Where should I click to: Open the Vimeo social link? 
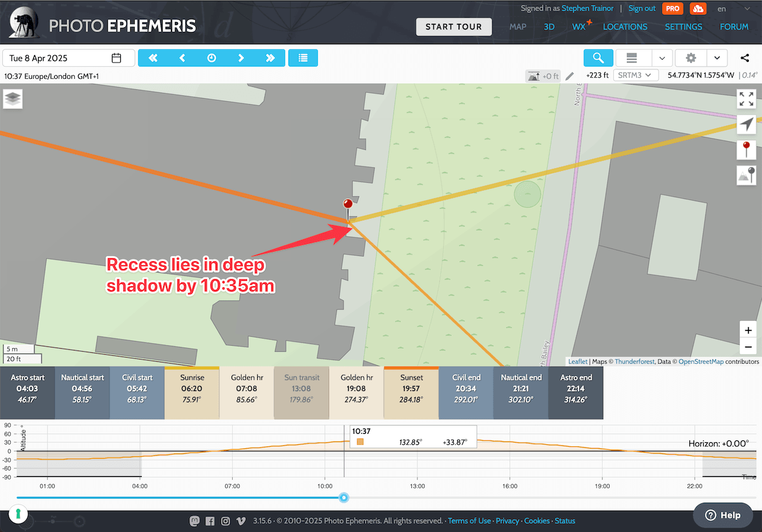(x=241, y=521)
